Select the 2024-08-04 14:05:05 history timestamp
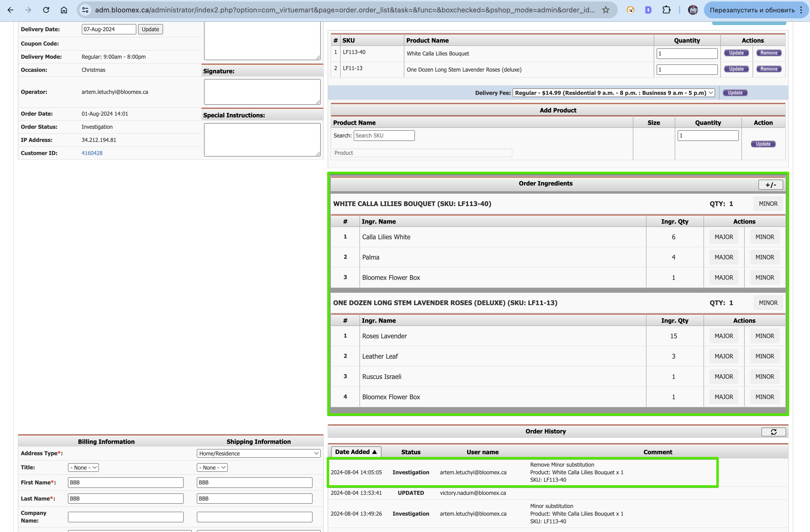Viewport: 810px width, 532px height. click(x=356, y=473)
